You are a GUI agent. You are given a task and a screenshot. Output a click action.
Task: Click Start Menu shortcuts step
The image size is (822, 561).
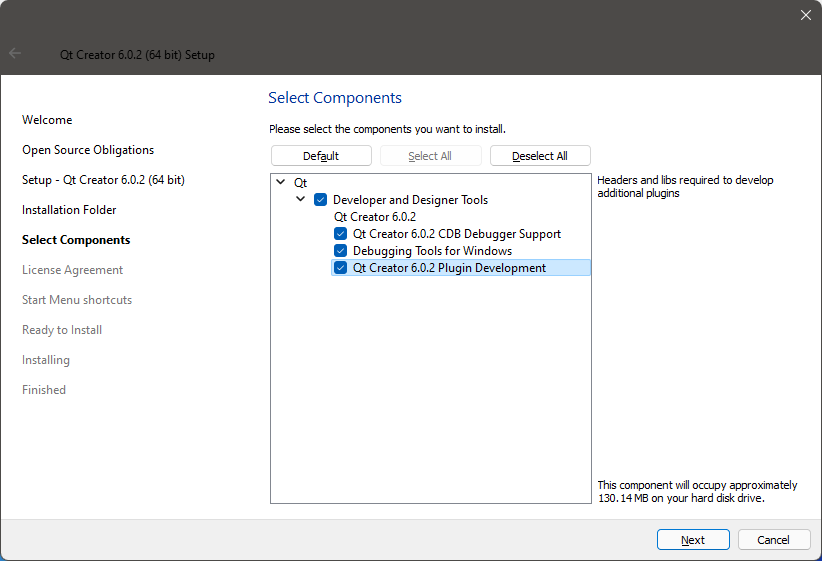click(77, 300)
